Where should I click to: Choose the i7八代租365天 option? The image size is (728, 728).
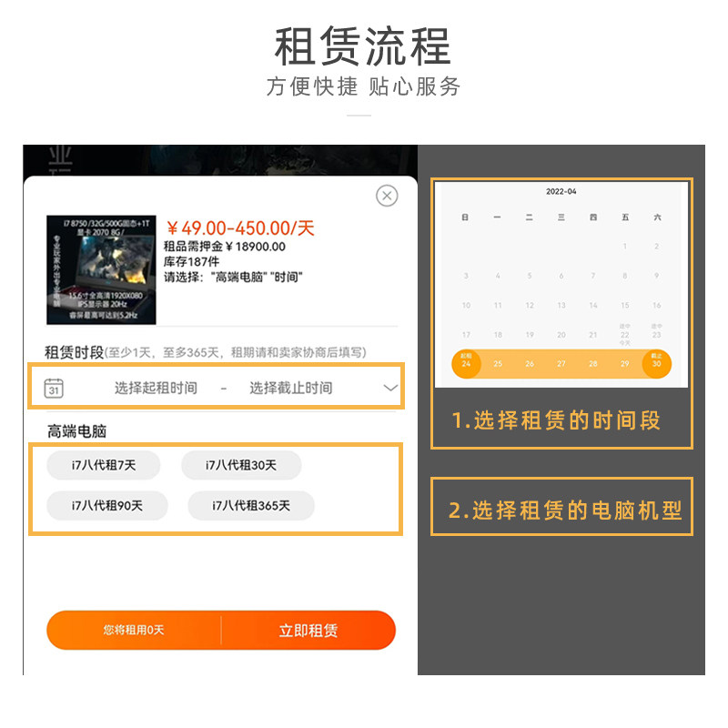251,505
